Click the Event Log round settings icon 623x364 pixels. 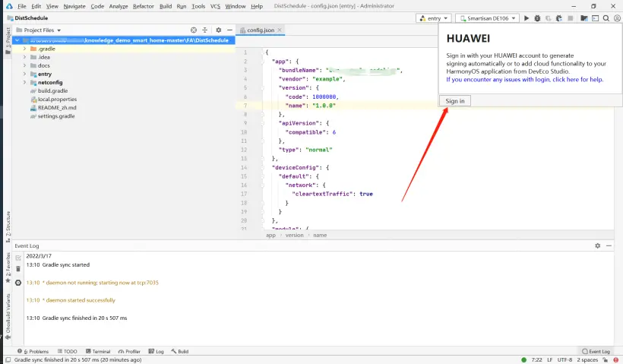(18, 283)
